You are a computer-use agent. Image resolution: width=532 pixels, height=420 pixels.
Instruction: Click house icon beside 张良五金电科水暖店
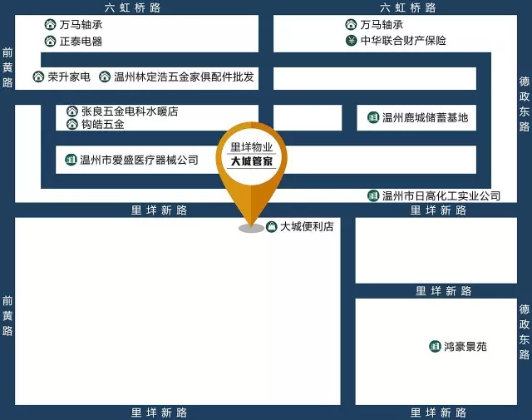click(72, 111)
